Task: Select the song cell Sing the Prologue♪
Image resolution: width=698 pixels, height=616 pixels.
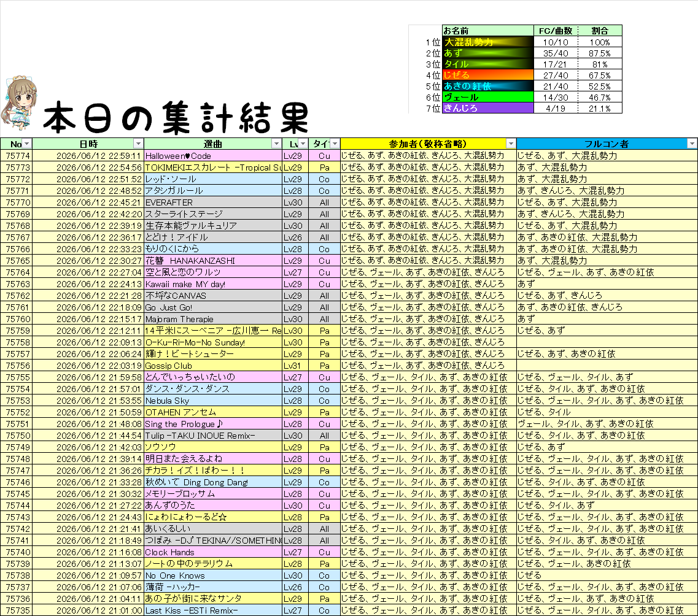Action: [x=213, y=424]
